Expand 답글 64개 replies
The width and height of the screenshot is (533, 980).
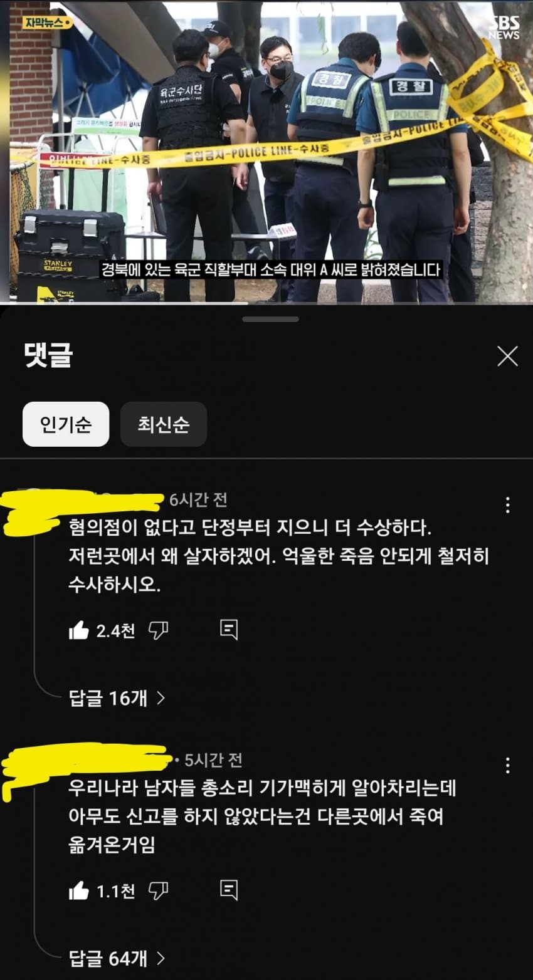(117, 958)
